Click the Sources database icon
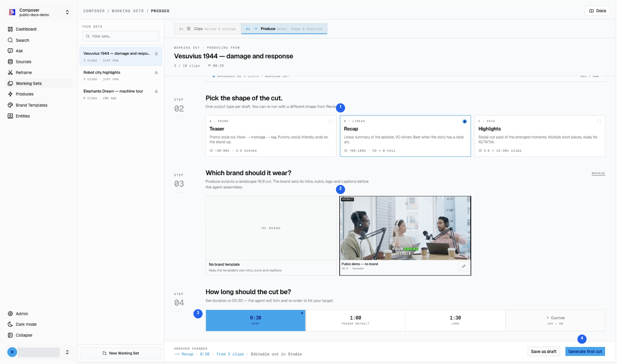Viewport: 617px width, 364px height. coord(10,62)
